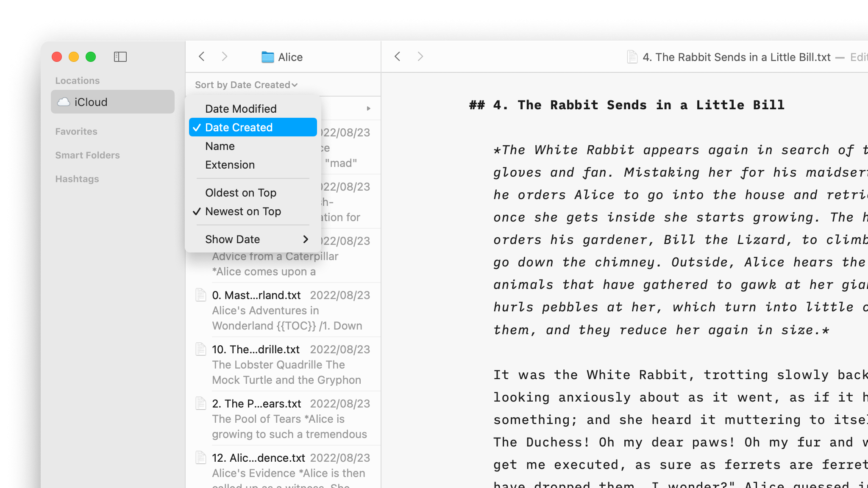Toggle the sidebar panel icon

pos(121,57)
